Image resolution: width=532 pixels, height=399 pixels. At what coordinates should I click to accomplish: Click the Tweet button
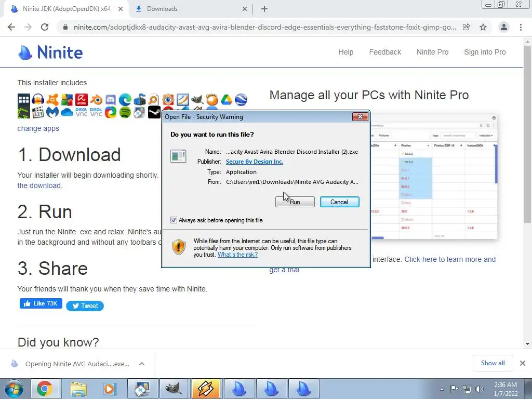(x=85, y=305)
